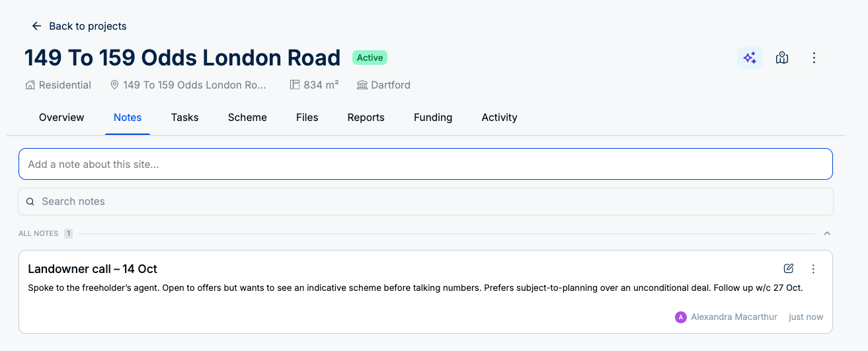Click the Active status badge
This screenshot has width=868, height=351.
[370, 58]
